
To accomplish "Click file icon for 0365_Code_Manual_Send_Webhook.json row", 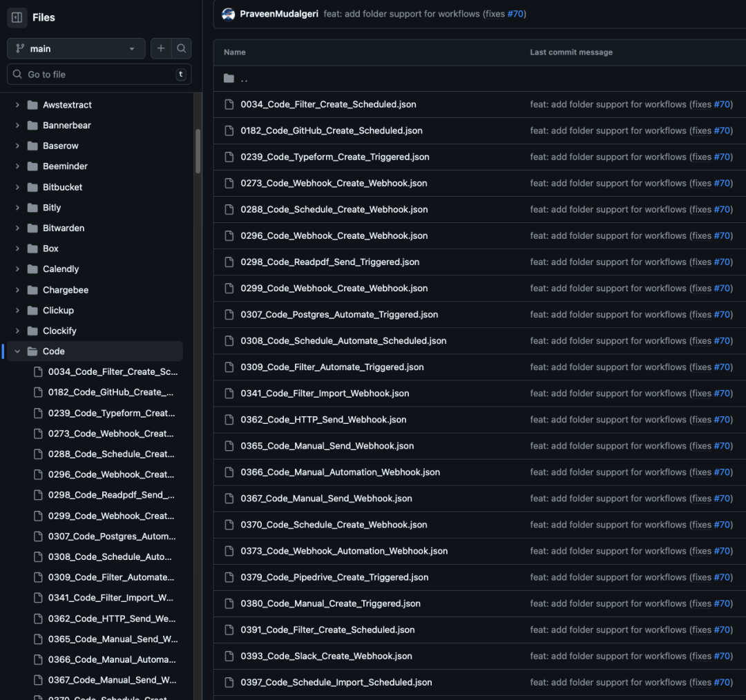I will point(229,445).
